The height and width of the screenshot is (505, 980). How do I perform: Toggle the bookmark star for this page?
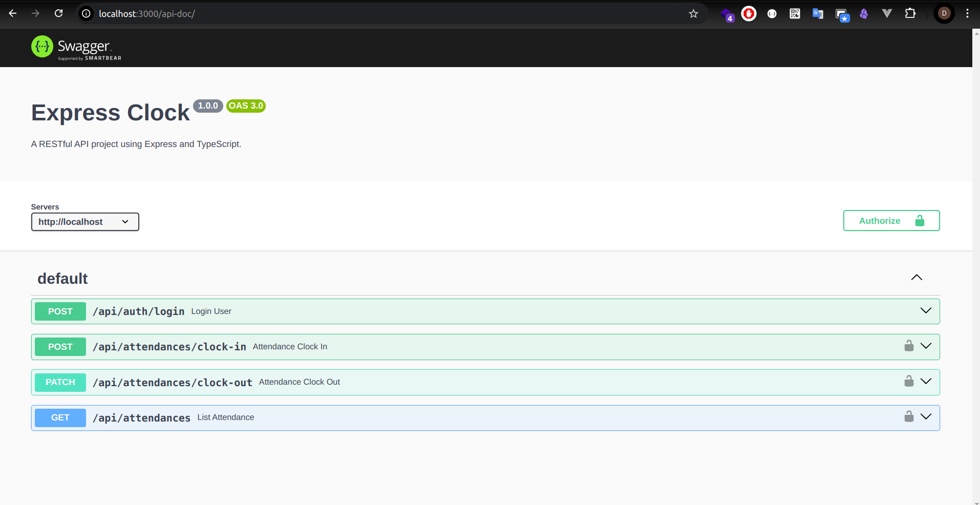pos(693,14)
